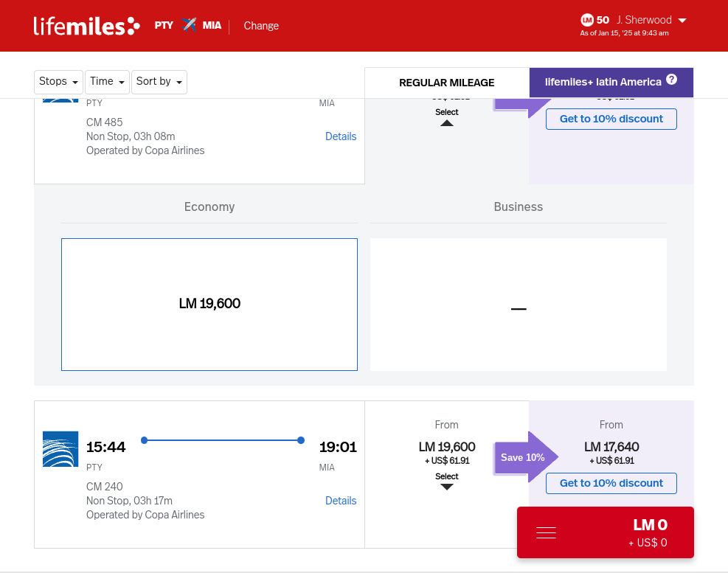
Task: Click the Business column heading
Action: point(518,206)
